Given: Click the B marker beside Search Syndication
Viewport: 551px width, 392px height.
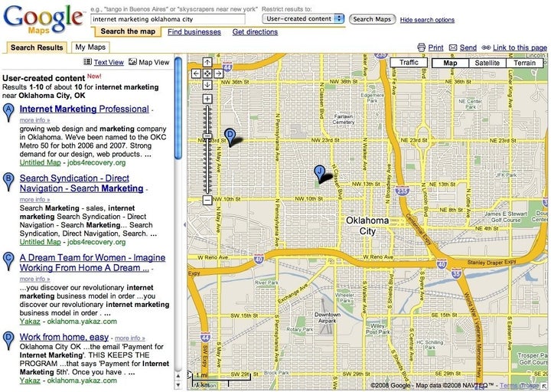Looking at the screenshot, I should (x=8, y=181).
